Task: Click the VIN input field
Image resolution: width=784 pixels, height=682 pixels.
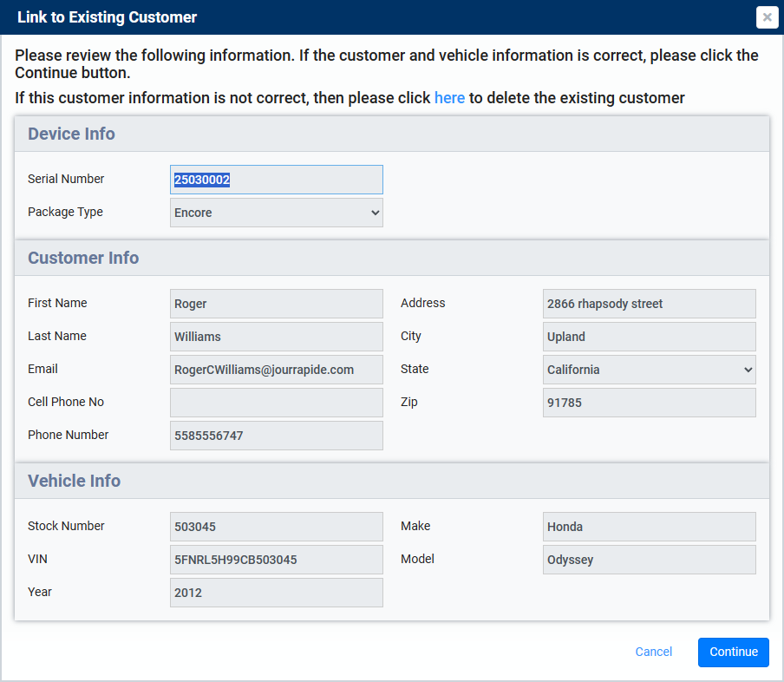Action: [276, 559]
